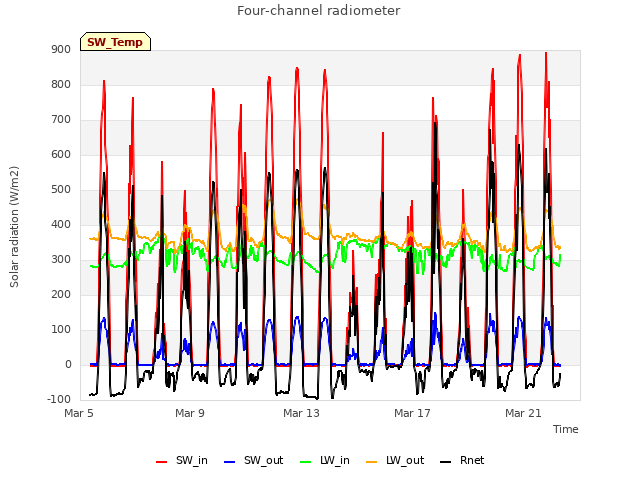This screenshot has height=480, width=640.
Task: Click the SW_Temp annotation label
Action: (x=115, y=42)
